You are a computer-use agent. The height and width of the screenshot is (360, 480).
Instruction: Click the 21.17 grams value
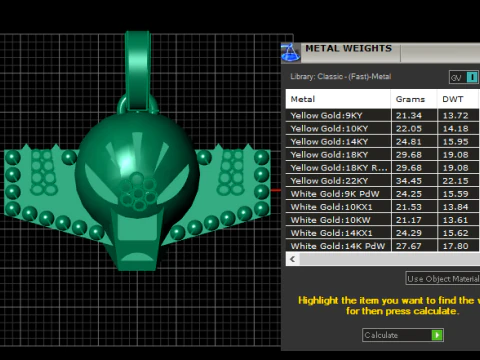click(409, 220)
